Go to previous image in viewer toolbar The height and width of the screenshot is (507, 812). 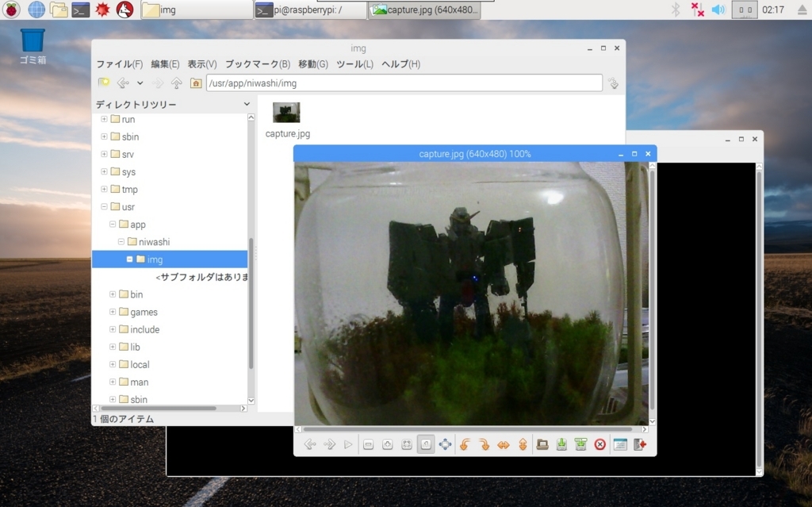click(x=310, y=444)
